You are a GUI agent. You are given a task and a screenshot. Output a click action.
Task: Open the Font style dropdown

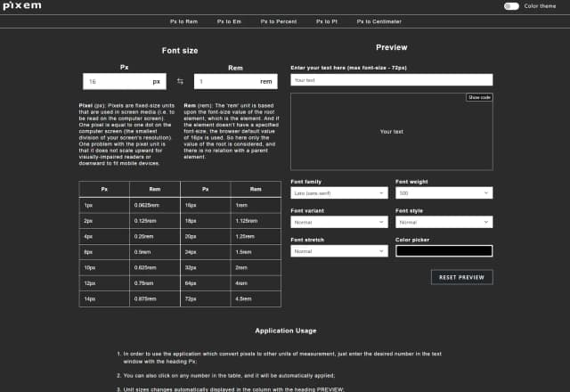click(444, 222)
